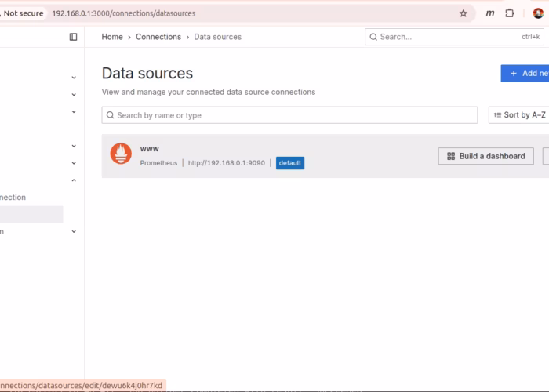Screen dimensions: 549x392
Task: Open the Sort by A–Z dropdown
Action: 519,115
